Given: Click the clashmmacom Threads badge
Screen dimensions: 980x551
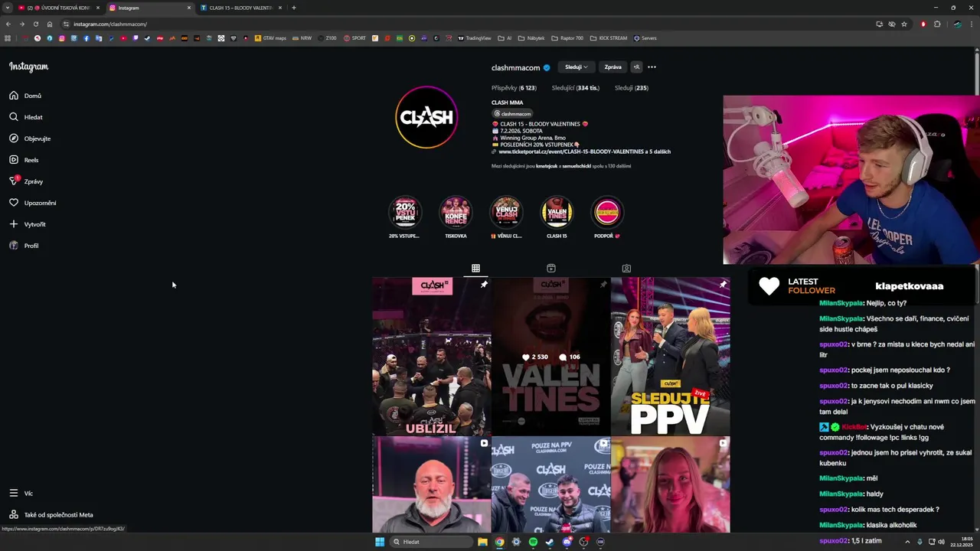Looking at the screenshot, I should click(x=512, y=114).
